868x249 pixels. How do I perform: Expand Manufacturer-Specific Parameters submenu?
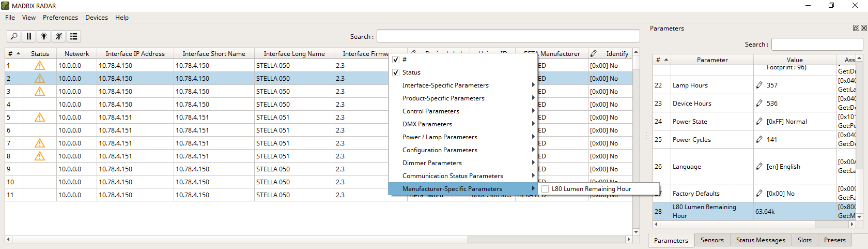463,189
